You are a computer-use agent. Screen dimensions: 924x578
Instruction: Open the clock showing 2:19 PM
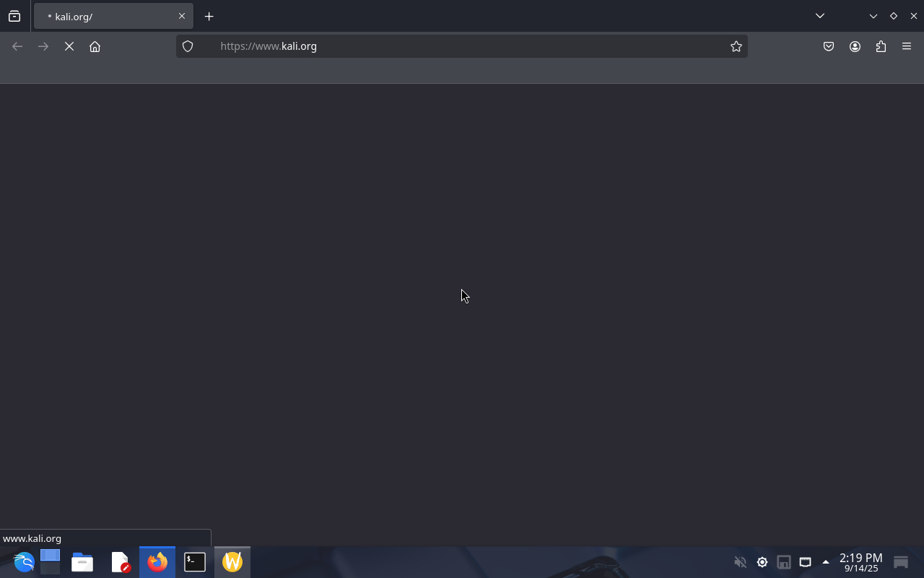coord(861,562)
